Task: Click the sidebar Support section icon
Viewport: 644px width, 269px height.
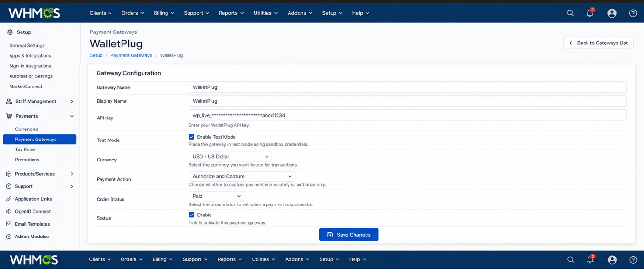Action: pyautogui.click(x=9, y=186)
